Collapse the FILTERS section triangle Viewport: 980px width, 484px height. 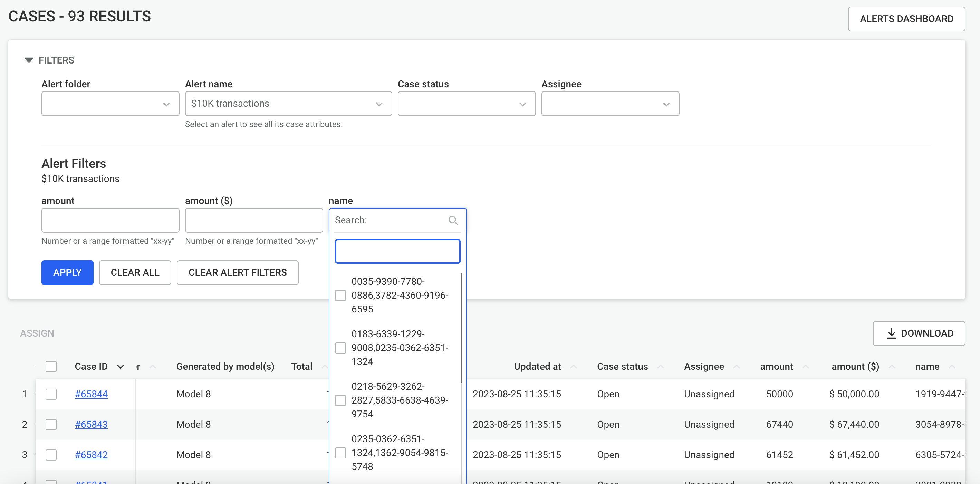[29, 60]
